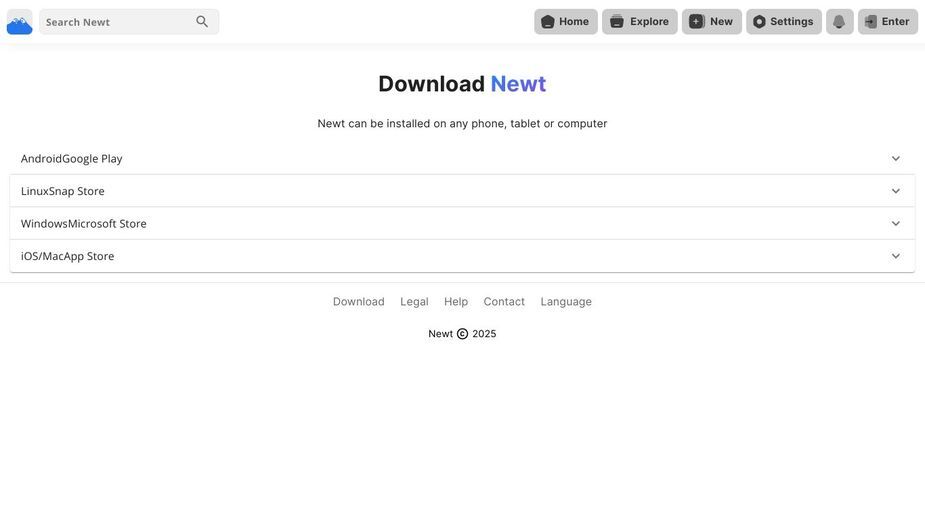Viewport: 925px width, 520px height.
Task: Click the Enter login button
Action: pyautogui.click(x=888, y=22)
